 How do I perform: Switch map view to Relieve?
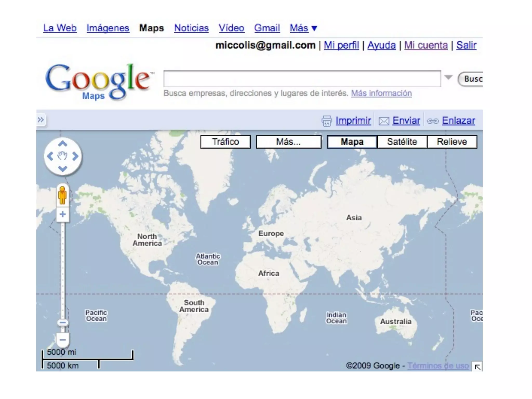[452, 142]
